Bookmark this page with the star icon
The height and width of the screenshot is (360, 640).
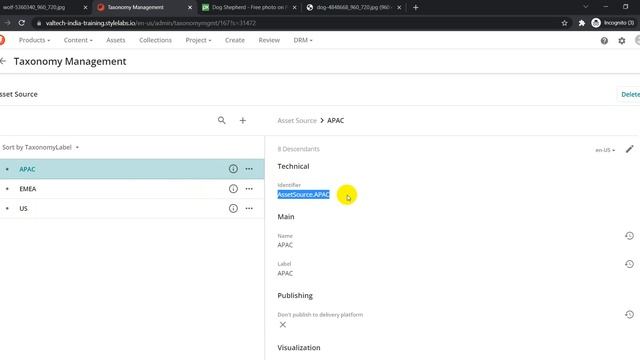tap(564, 23)
